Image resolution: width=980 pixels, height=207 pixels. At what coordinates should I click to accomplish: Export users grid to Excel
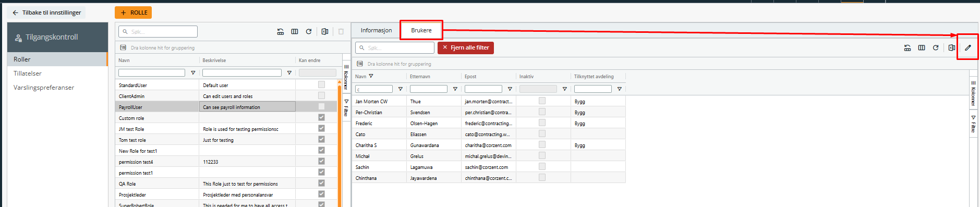(x=952, y=47)
